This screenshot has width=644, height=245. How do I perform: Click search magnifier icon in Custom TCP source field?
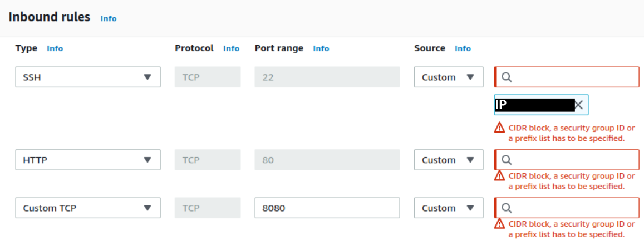[x=507, y=208]
